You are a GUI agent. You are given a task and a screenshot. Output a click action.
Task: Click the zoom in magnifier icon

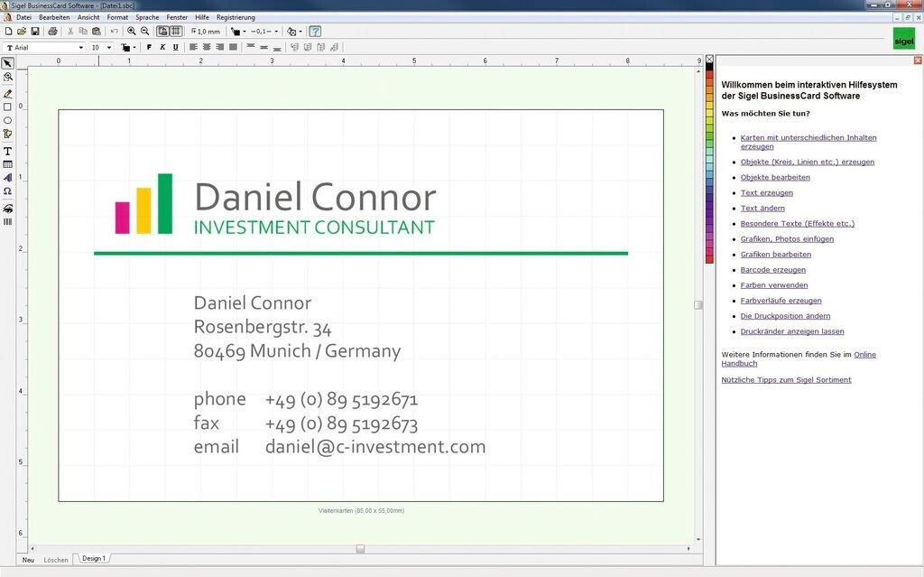(132, 31)
